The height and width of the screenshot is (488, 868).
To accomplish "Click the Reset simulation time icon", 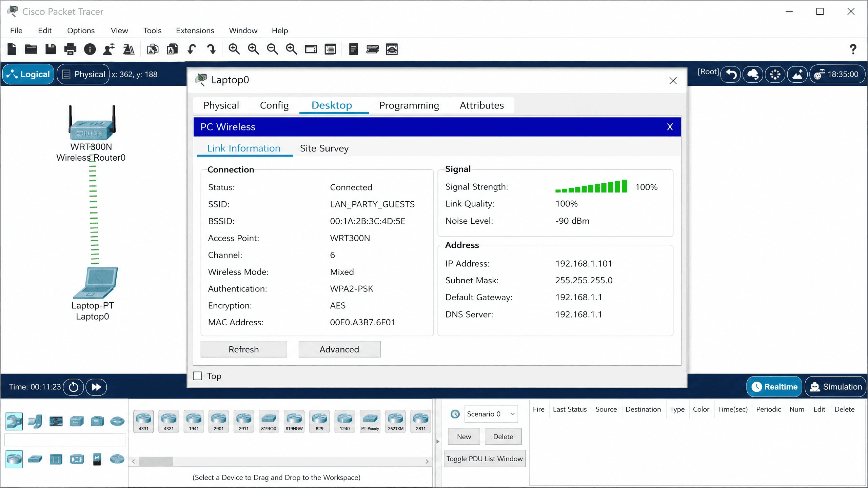I will click(x=74, y=387).
